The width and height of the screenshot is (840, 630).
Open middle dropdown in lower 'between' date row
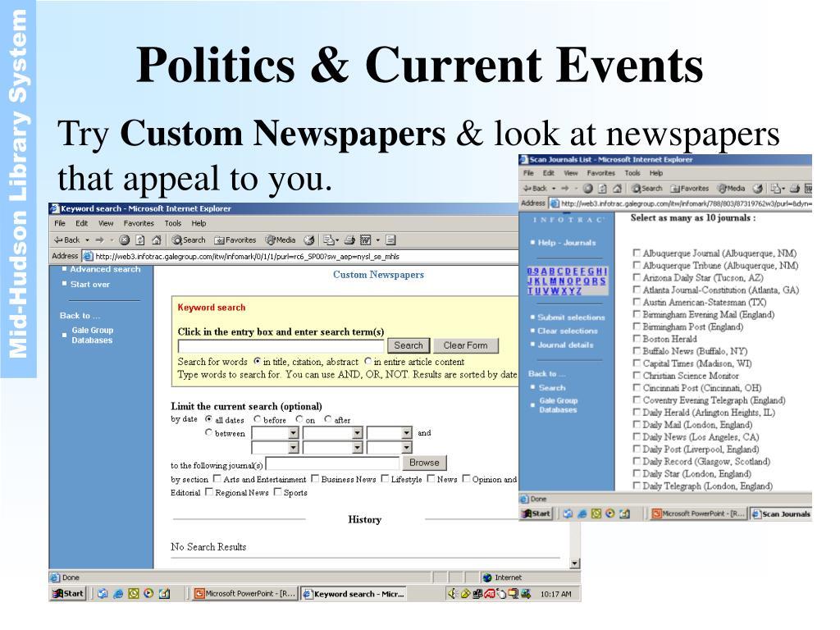358,447
